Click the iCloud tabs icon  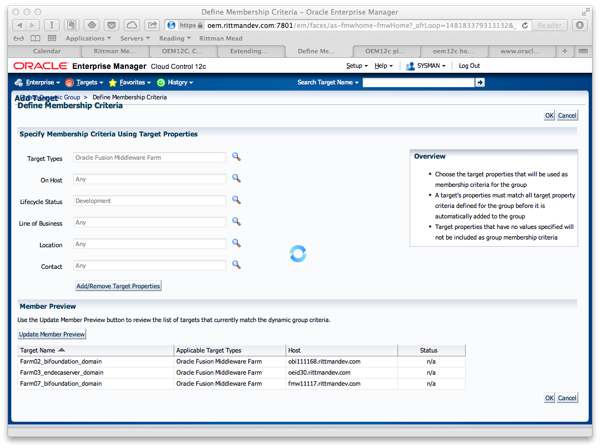tap(132, 25)
